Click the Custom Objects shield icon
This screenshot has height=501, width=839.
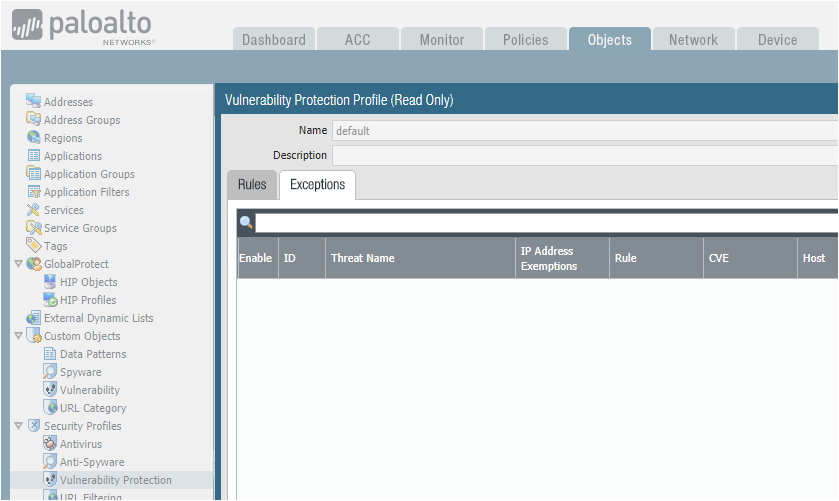click(x=34, y=336)
